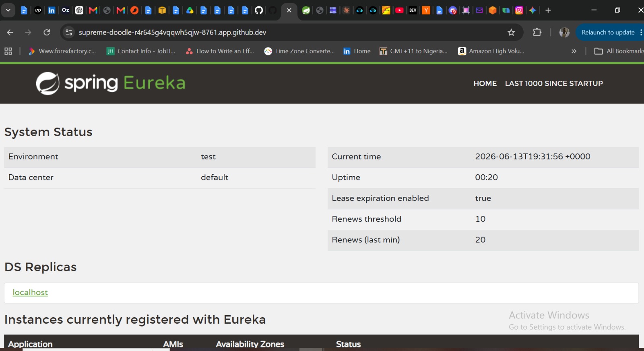Go back to the previous page
This screenshot has width=644, height=351.
tap(10, 32)
